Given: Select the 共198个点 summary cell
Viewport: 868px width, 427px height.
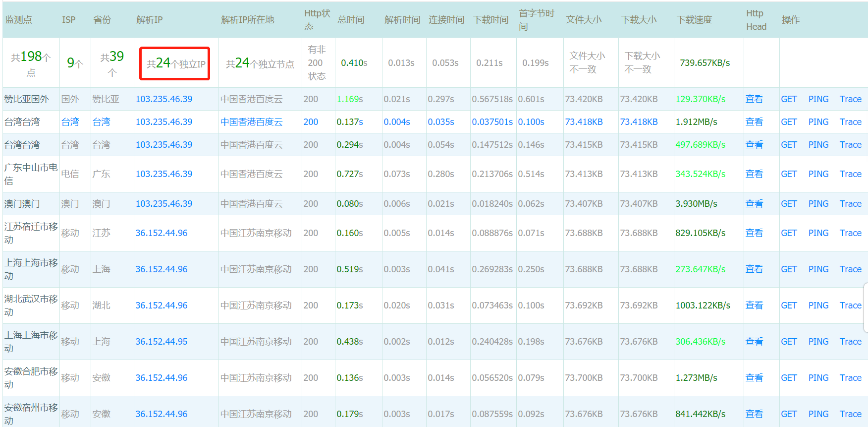Looking at the screenshot, I should 31,63.
